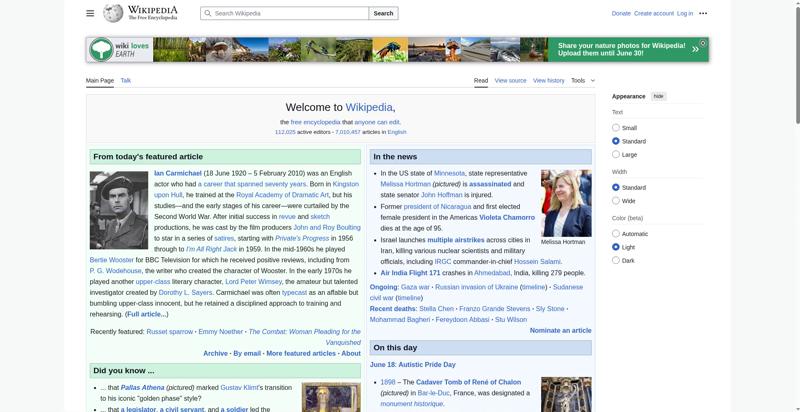Click the Wikipedia globe logo
This screenshot has width=800, height=412.
coord(113,13)
